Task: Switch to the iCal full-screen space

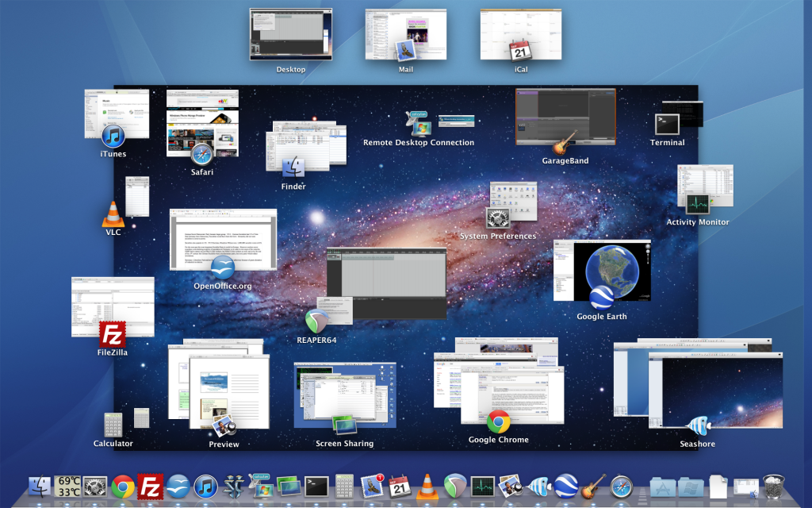Action: (x=520, y=34)
